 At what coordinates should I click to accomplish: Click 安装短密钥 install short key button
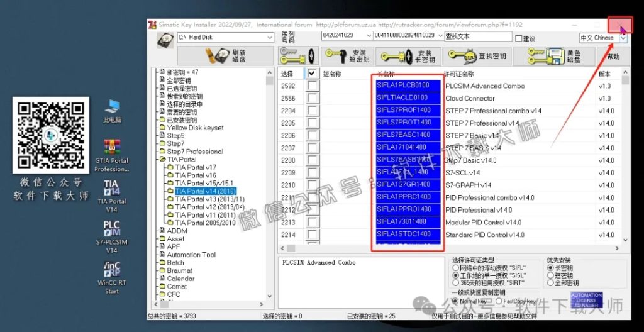(348, 56)
